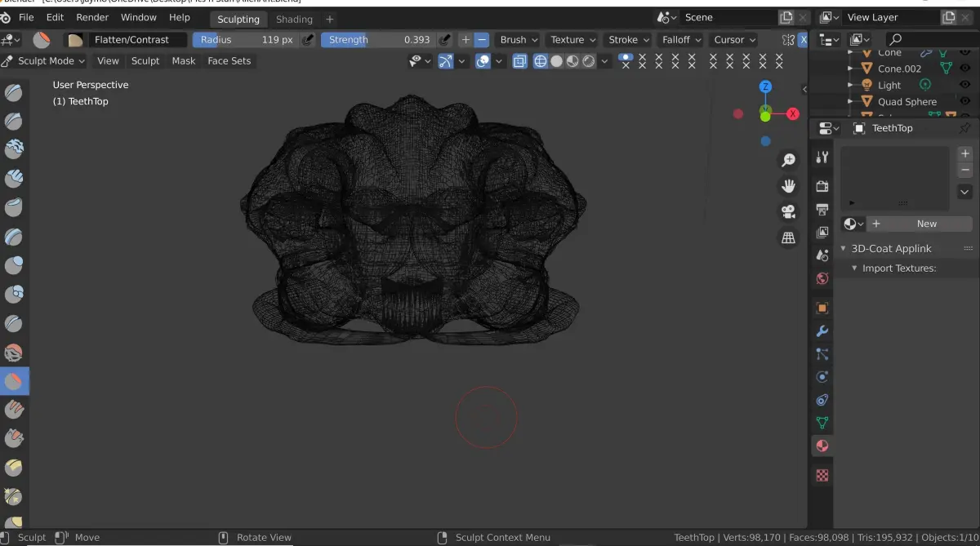
Task: Open the Falloff settings dropdown
Action: click(682, 39)
